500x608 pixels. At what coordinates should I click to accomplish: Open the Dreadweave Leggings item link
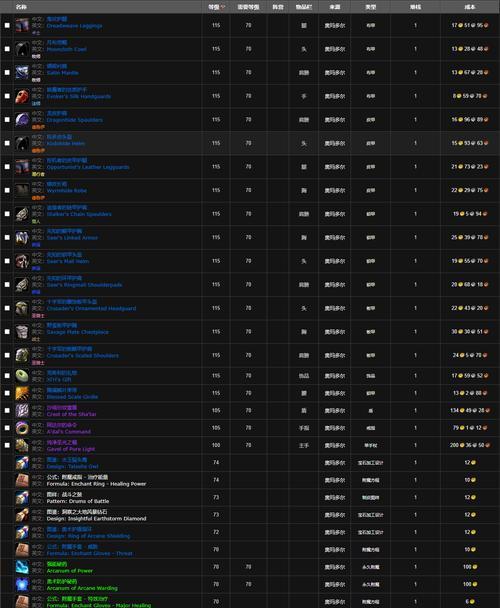pyautogui.click(x=74, y=26)
